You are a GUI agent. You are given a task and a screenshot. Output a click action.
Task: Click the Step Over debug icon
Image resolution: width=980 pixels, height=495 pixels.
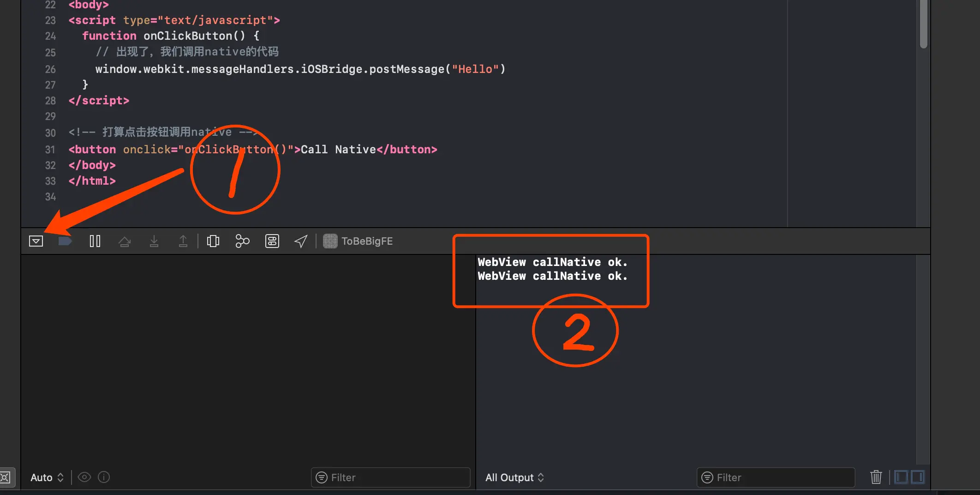click(x=125, y=241)
